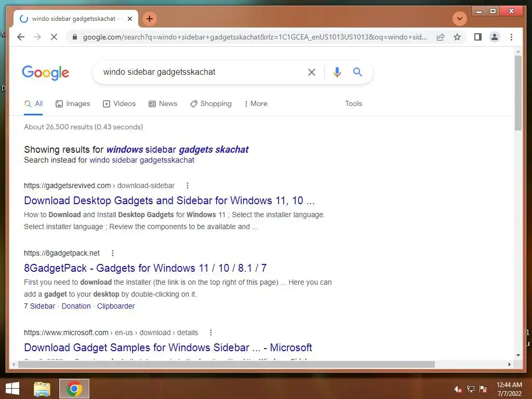
Task: Click the gadgetsrevived.com URL breadcrumb
Action: [x=99, y=185]
